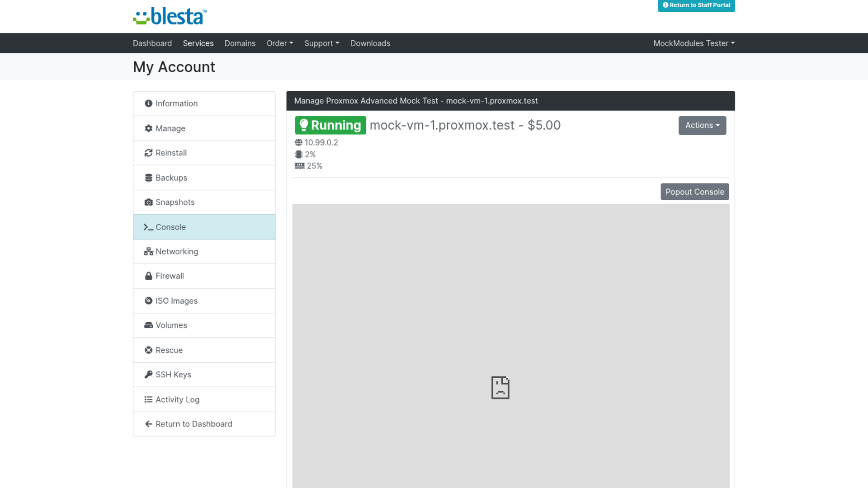Click inside the gray console frame
This screenshot has width=868, height=488.
511,346
